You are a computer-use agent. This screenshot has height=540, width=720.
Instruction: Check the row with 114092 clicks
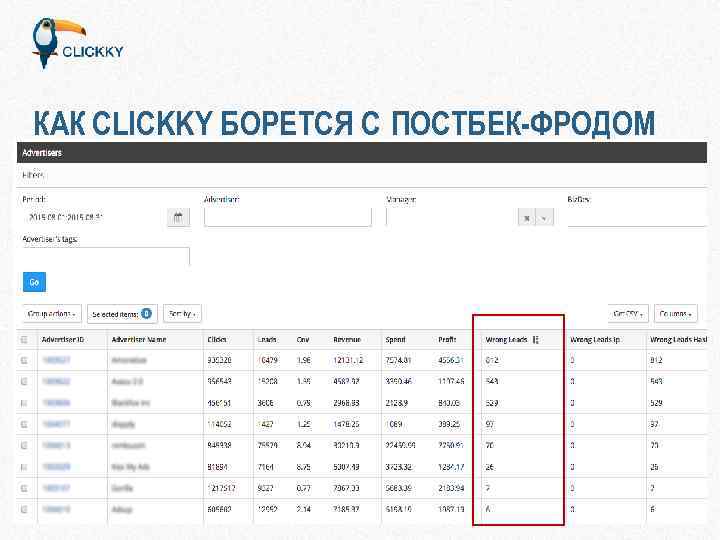coord(24,424)
